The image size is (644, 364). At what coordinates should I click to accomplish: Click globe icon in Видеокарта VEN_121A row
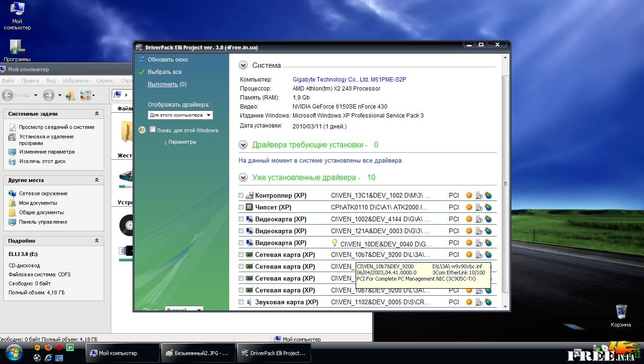click(488, 231)
